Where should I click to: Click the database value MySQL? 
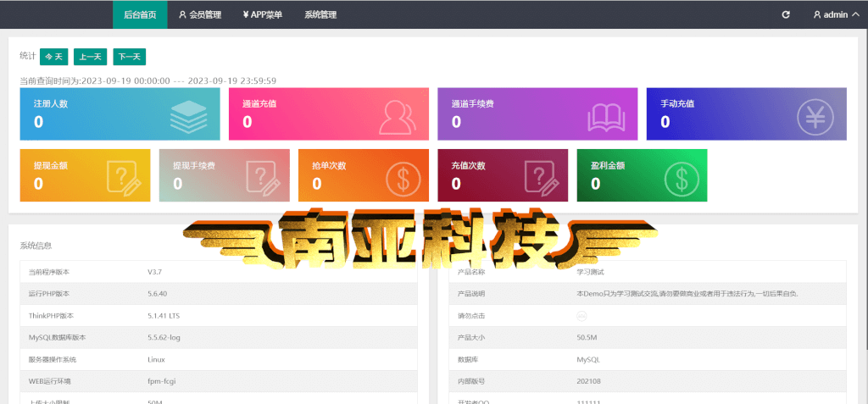click(588, 359)
